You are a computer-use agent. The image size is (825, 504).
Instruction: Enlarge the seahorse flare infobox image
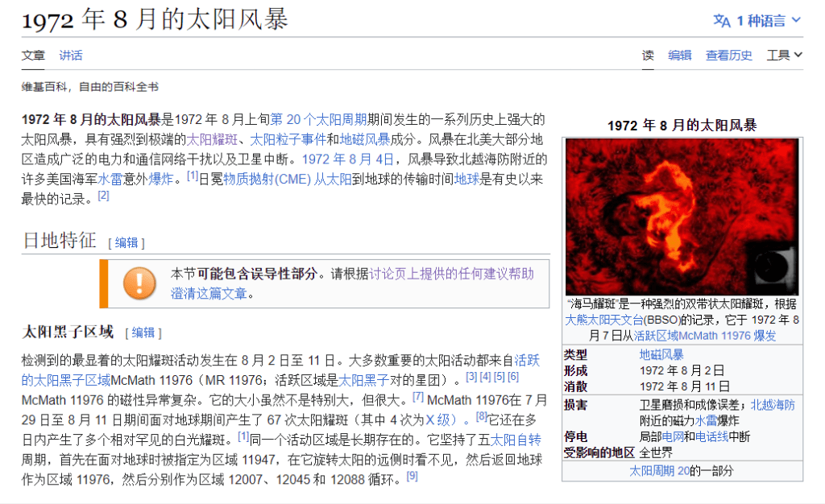[682, 217]
